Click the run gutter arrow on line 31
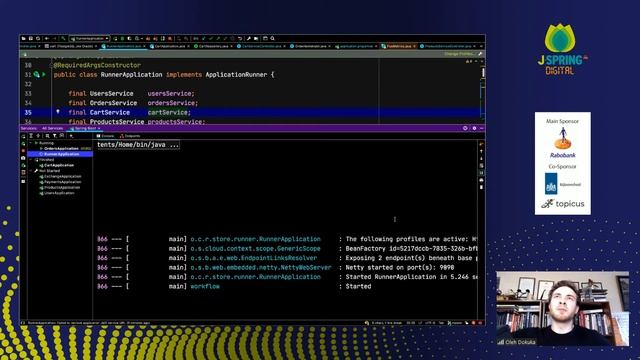Image resolution: width=640 pixels, height=360 pixels. point(44,75)
